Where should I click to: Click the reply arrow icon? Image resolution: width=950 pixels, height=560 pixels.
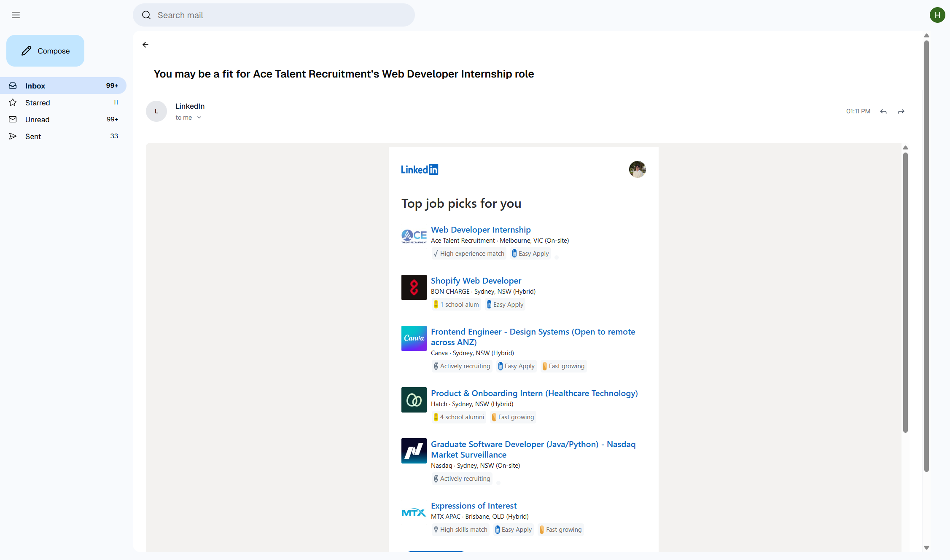click(883, 111)
